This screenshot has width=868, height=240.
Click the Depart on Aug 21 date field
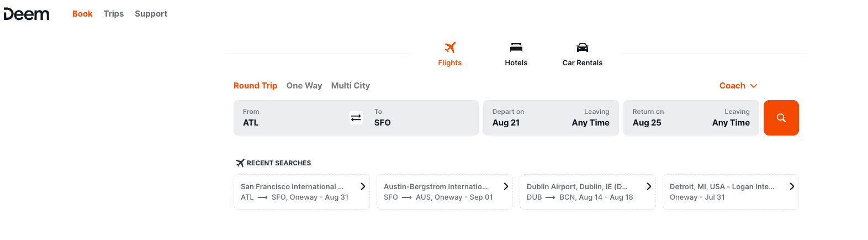[525, 118]
